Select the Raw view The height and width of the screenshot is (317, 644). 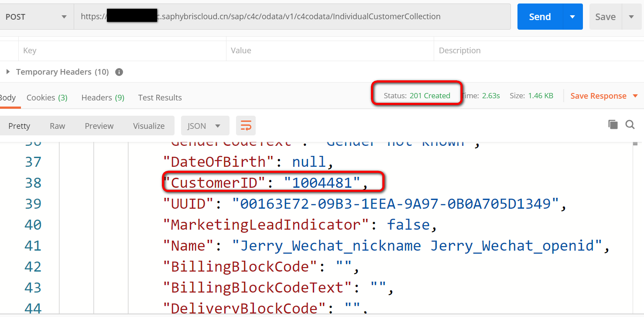point(57,126)
